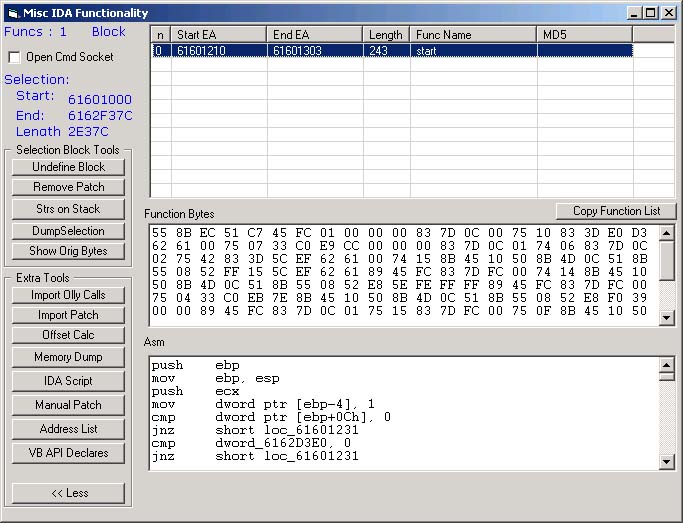Click Strs on Stack button
This screenshot has height=523, width=683.
(x=68, y=209)
